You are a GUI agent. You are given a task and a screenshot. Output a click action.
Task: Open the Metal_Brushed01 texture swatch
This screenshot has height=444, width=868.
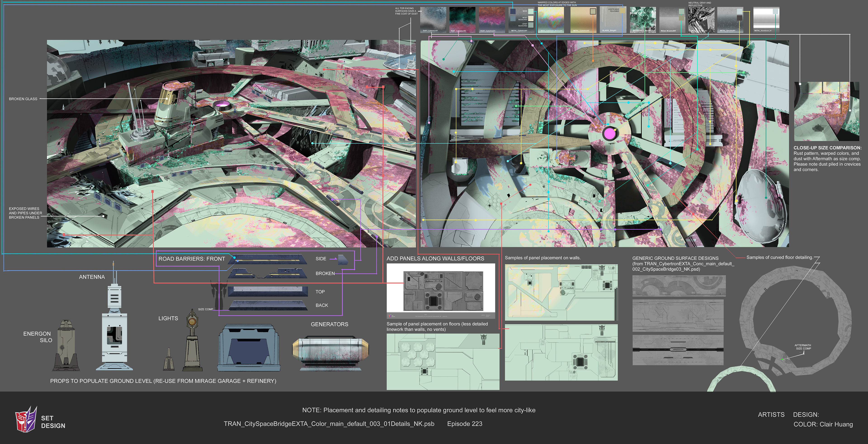click(669, 20)
